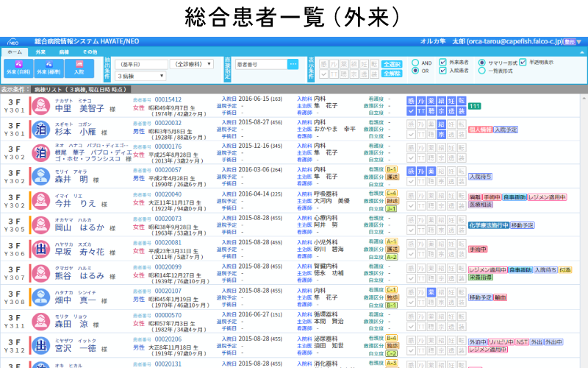The image size is (588, 368).
Task: Switch to the その他 tab
Action: tap(89, 52)
